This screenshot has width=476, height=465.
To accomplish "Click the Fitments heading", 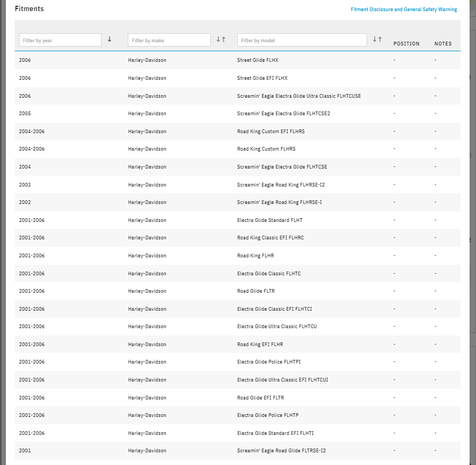I will 29,9.
